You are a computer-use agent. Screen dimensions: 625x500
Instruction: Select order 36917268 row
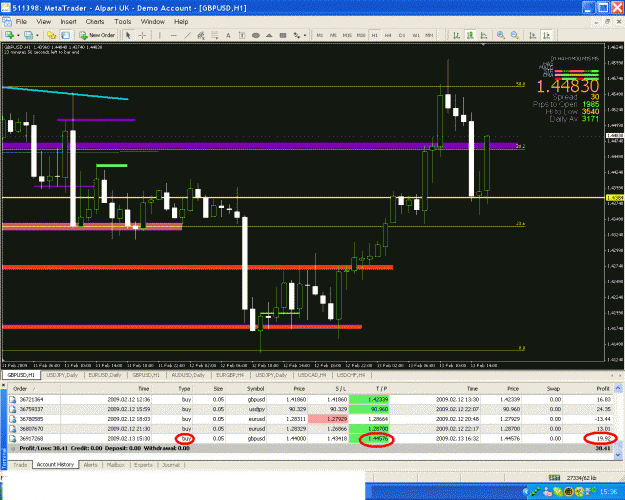311,439
